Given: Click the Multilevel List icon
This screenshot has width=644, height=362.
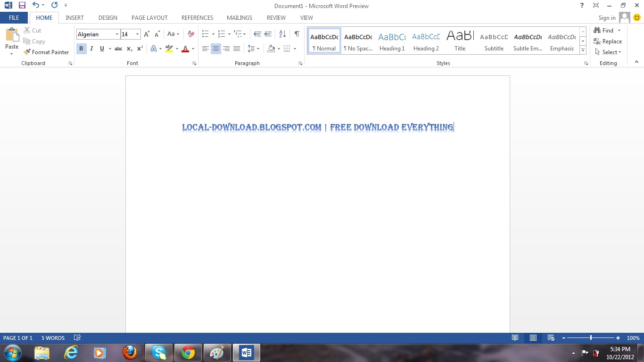Looking at the screenshot, I should (x=238, y=34).
